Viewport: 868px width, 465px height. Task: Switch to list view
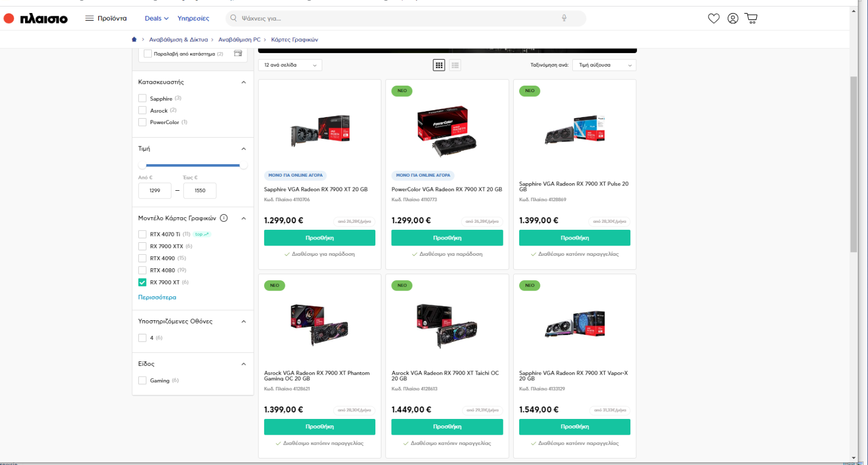point(455,65)
